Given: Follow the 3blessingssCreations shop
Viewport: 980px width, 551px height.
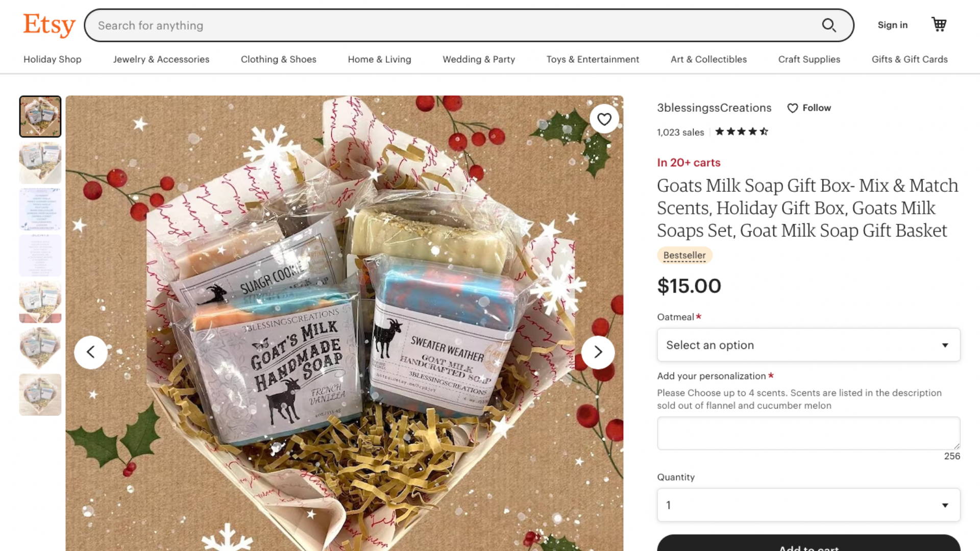Looking at the screenshot, I should pyautogui.click(x=809, y=108).
